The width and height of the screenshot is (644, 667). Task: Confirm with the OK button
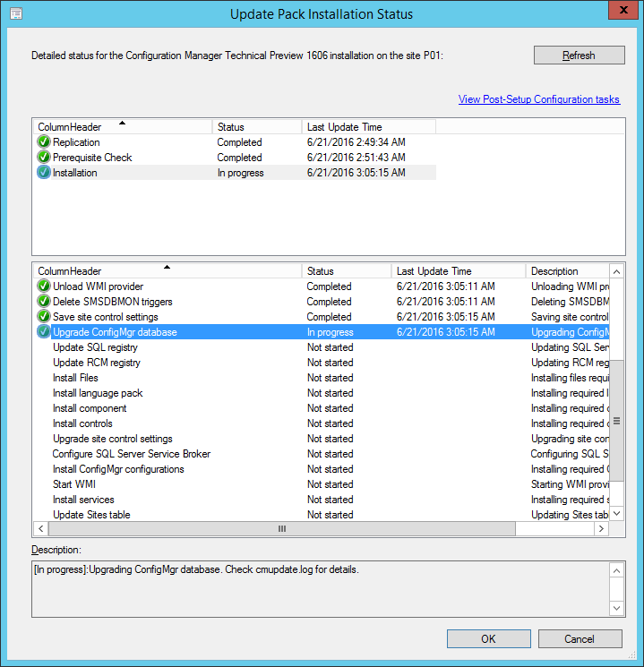pyautogui.click(x=489, y=638)
